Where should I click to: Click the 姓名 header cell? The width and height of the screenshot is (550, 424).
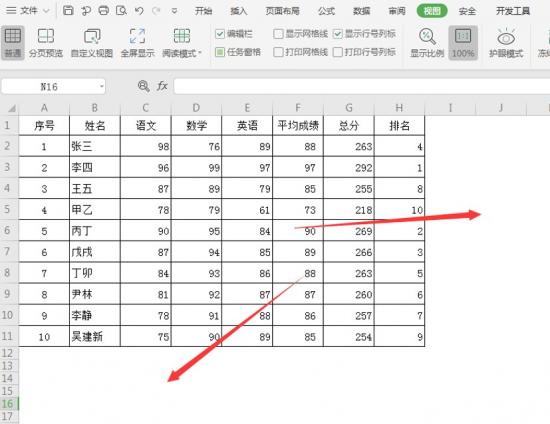(95, 126)
